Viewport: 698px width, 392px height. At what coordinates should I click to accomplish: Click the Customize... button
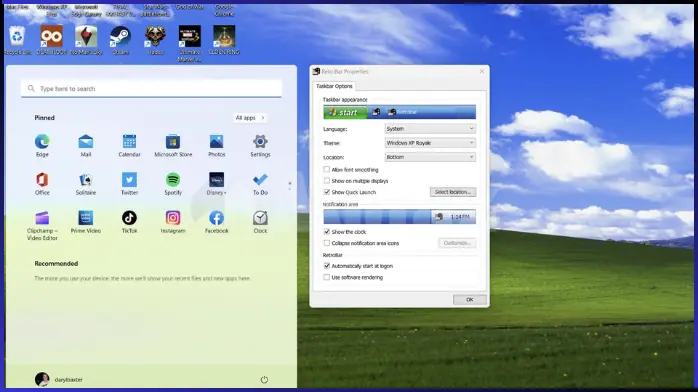(457, 243)
